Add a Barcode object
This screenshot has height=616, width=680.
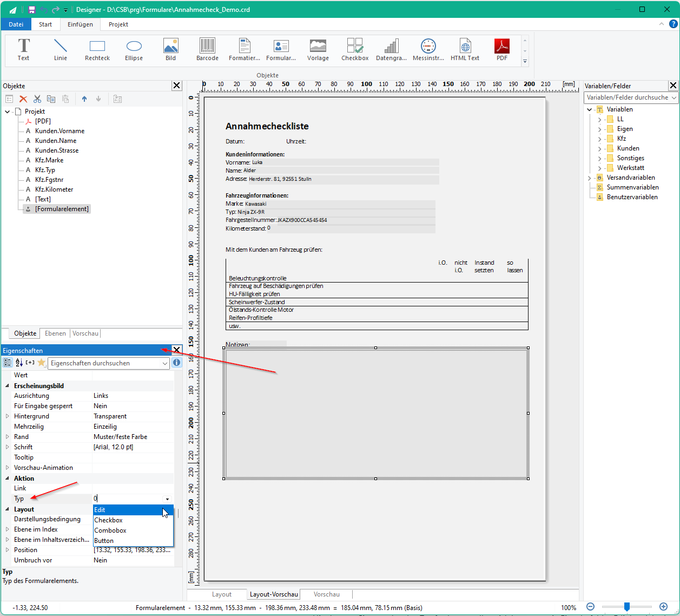click(207, 50)
